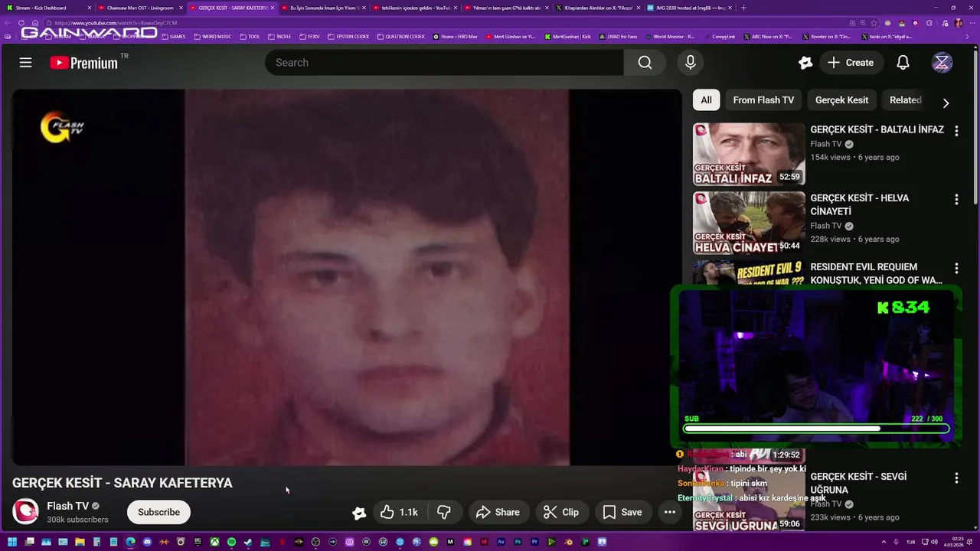Open options for Helva Cinayeti video
This screenshot has height=551, width=980.
[x=956, y=200]
